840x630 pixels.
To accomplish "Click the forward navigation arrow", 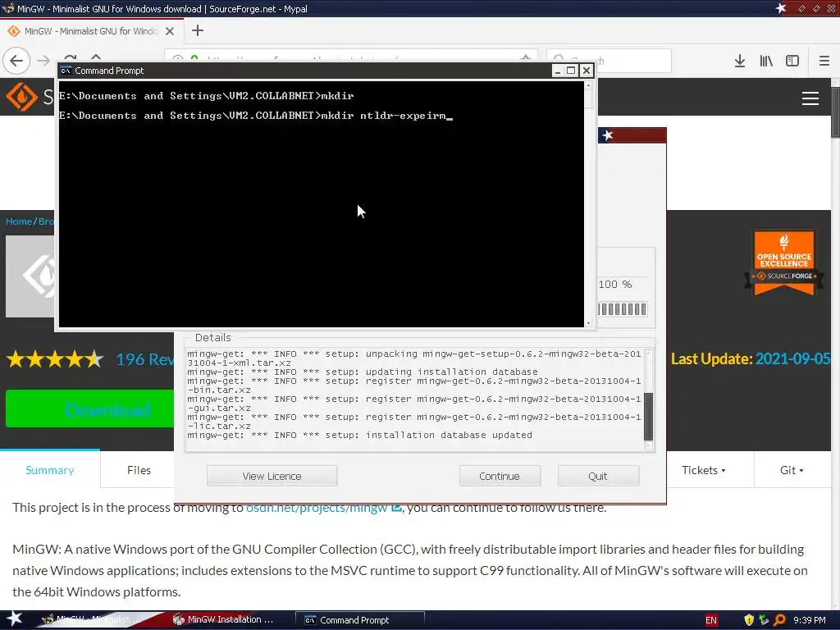I will tap(43, 61).
